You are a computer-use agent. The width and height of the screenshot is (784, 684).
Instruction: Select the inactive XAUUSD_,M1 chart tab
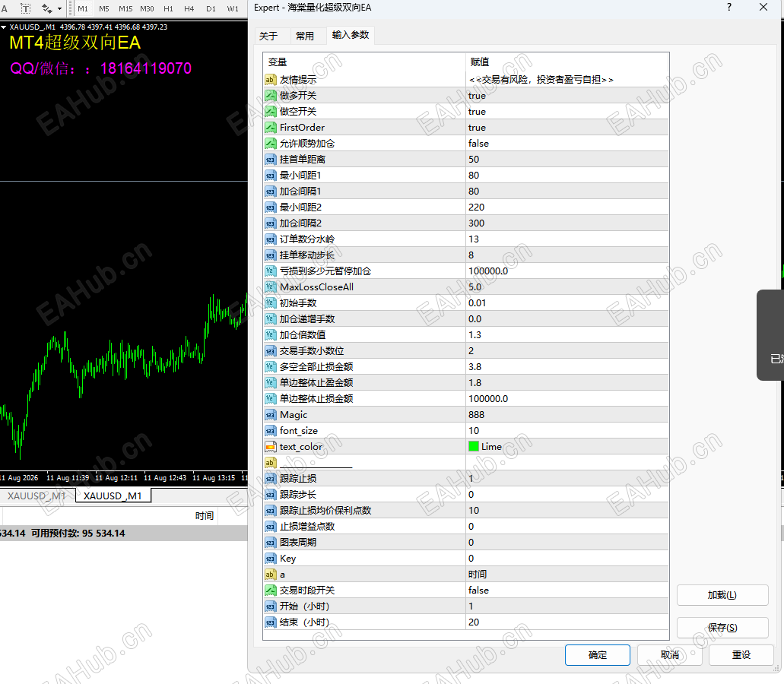[x=37, y=496]
